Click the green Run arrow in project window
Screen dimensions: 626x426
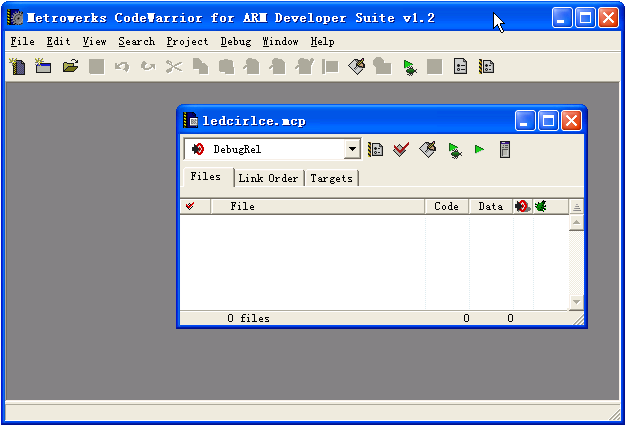pyautogui.click(x=479, y=150)
